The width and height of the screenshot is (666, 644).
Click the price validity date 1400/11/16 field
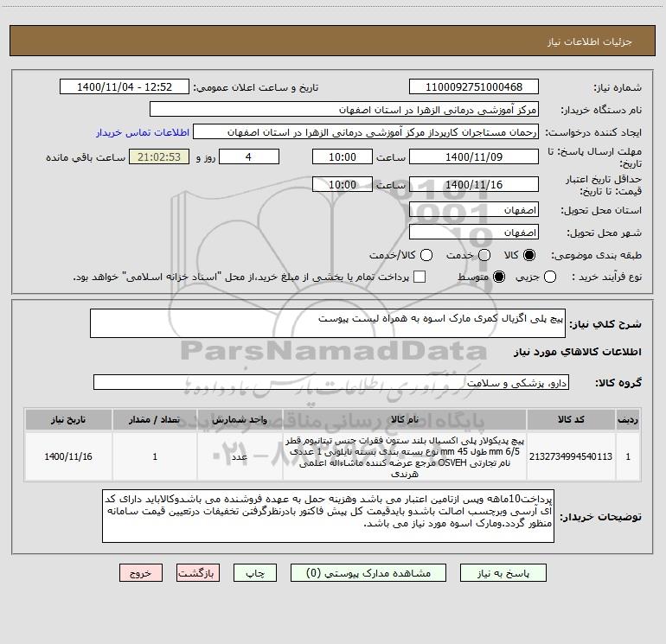pyautogui.click(x=474, y=184)
